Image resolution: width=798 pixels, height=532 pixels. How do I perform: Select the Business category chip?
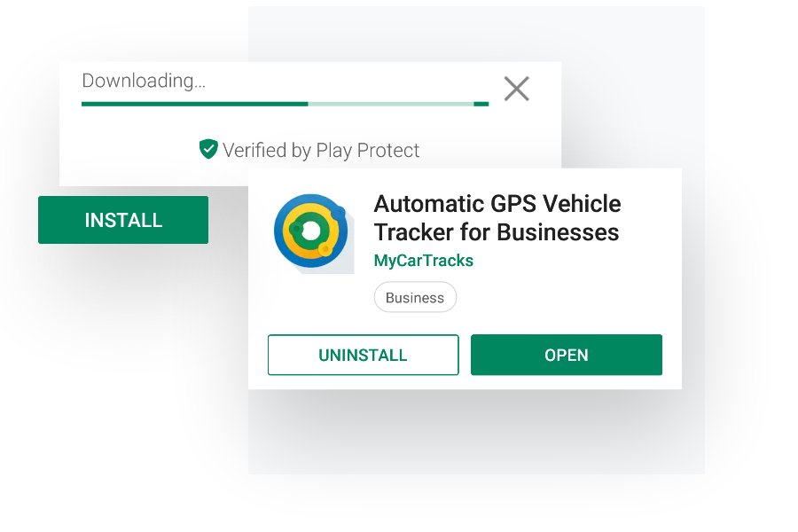click(415, 297)
